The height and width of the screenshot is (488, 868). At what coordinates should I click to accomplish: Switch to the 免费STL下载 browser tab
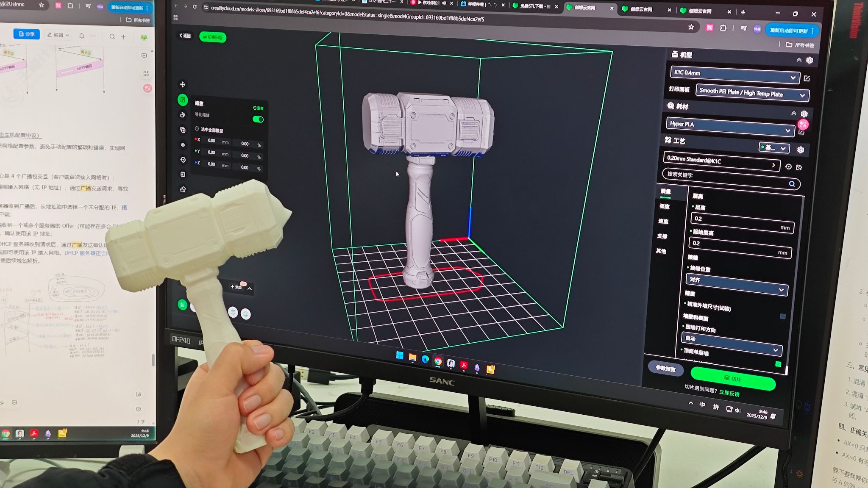[x=536, y=6]
